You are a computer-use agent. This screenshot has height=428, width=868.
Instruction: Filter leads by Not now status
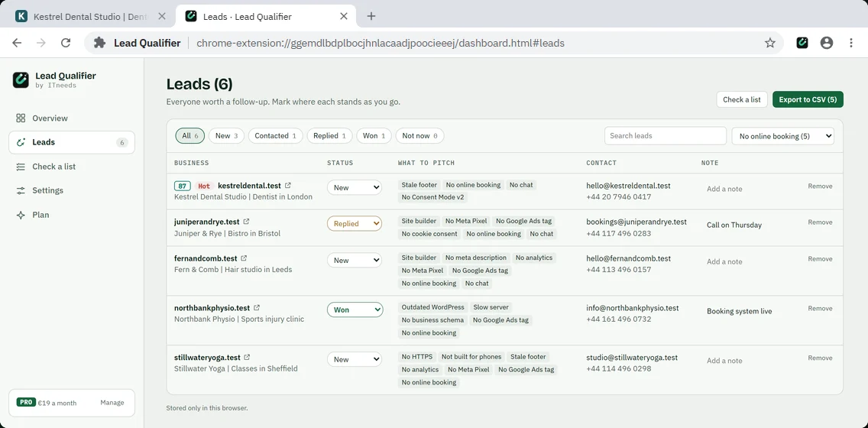[419, 135]
